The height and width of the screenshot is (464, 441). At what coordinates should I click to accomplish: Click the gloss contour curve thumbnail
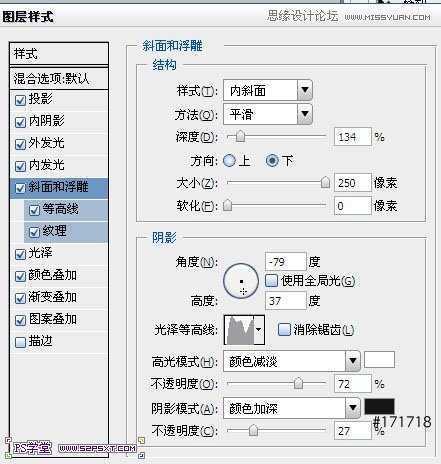[239, 330]
